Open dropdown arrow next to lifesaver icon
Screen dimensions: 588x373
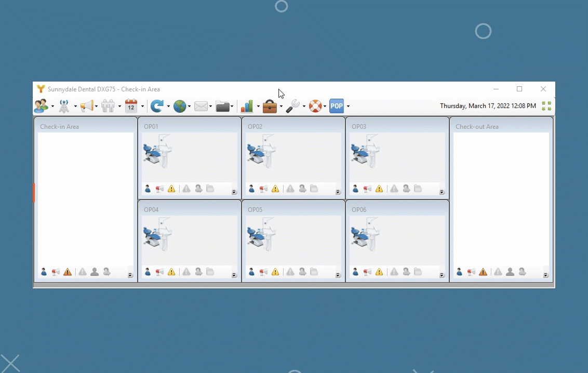point(325,106)
